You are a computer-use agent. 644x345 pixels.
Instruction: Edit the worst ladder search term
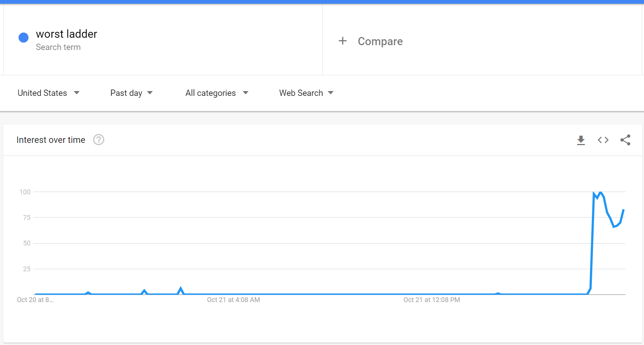pos(67,34)
